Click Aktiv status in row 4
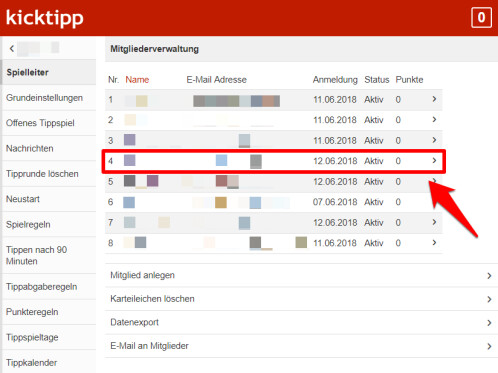Screen dimensions: 498x373 pyautogui.click(x=374, y=161)
